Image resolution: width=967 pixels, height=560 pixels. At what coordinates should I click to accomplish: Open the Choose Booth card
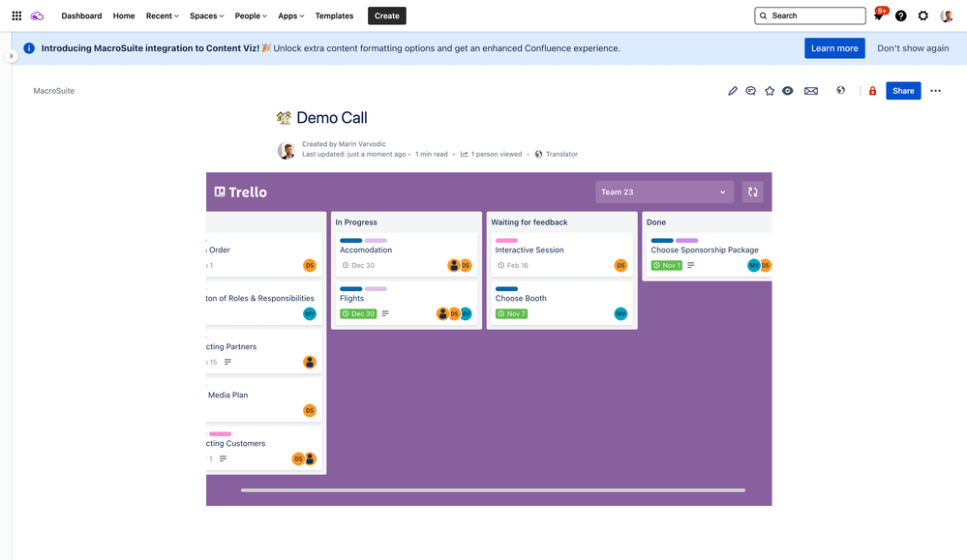(561, 303)
